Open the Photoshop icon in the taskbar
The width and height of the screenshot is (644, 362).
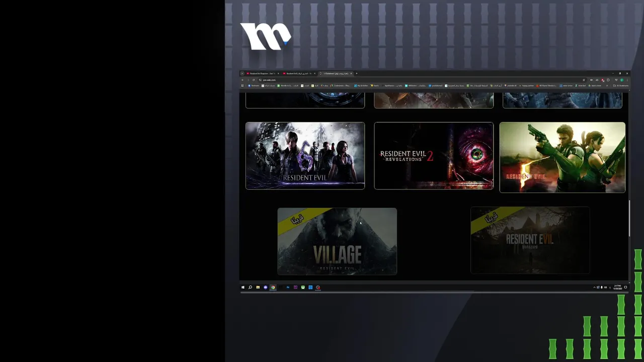[x=288, y=288]
